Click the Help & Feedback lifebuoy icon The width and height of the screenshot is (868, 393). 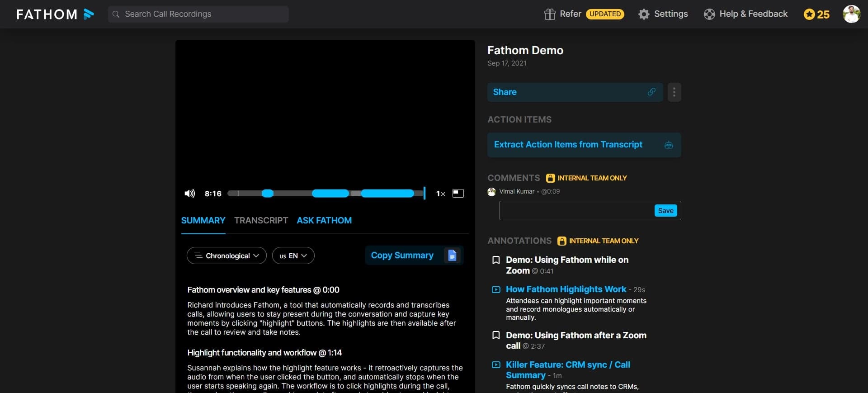[709, 14]
